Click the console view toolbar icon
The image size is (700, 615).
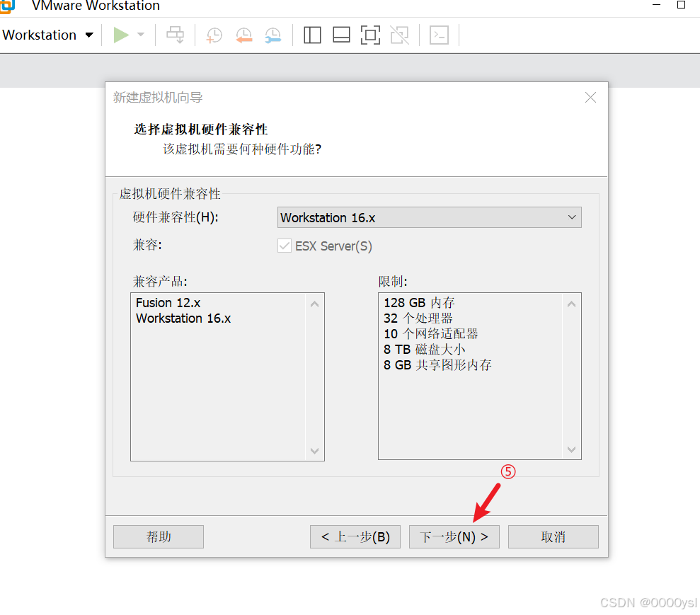(439, 35)
